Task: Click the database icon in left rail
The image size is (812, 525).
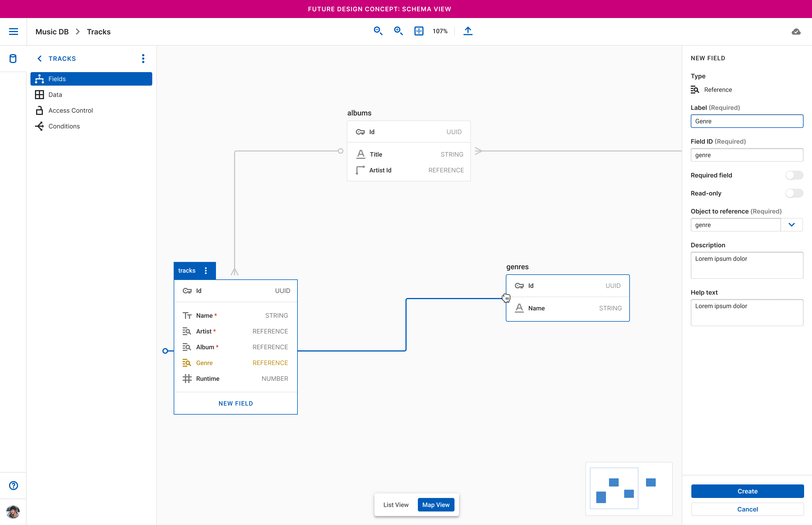Action: click(x=13, y=59)
